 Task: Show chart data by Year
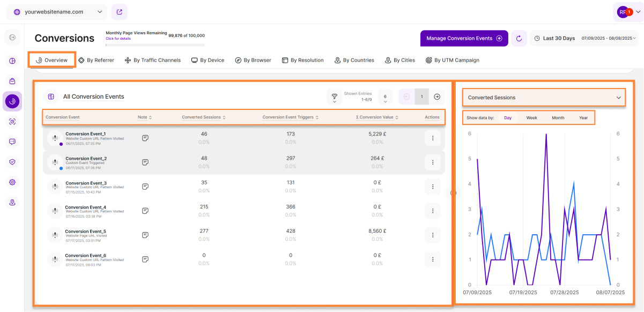tap(583, 117)
